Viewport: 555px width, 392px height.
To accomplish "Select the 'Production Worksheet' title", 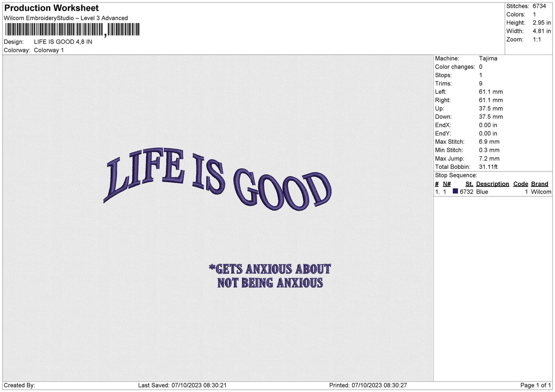I will [x=51, y=8].
